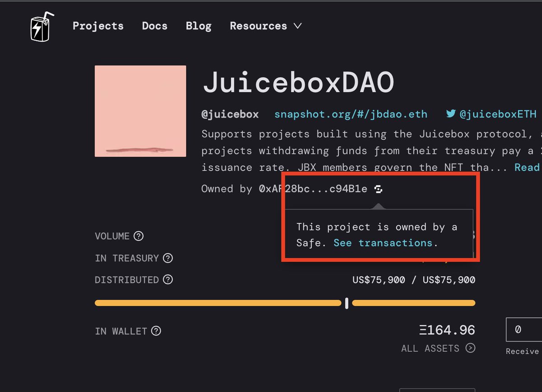Open the Docs page
Viewport: 542px width, 392px height.
154,26
